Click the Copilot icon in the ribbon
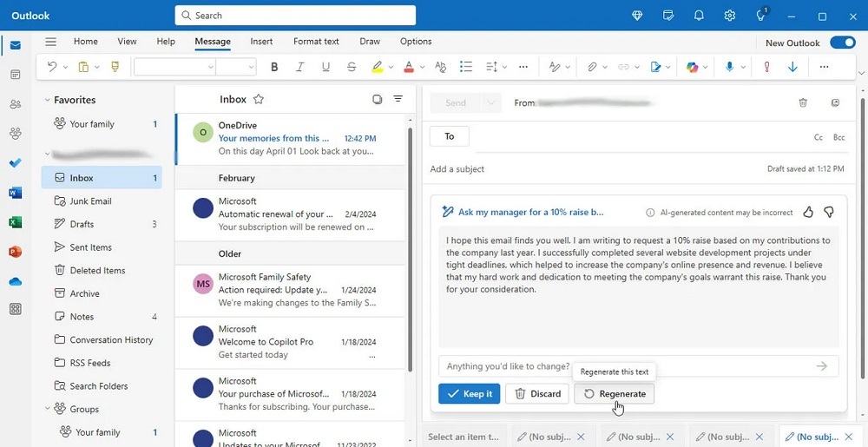 (x=692, y=67)
